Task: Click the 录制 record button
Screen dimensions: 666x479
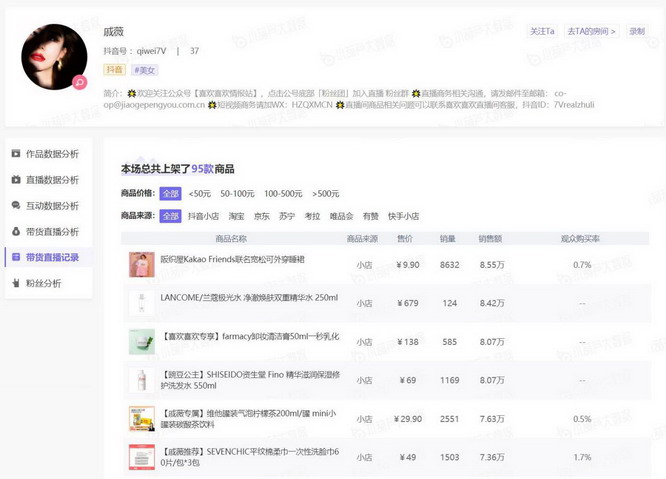Action: coord(637,32)
